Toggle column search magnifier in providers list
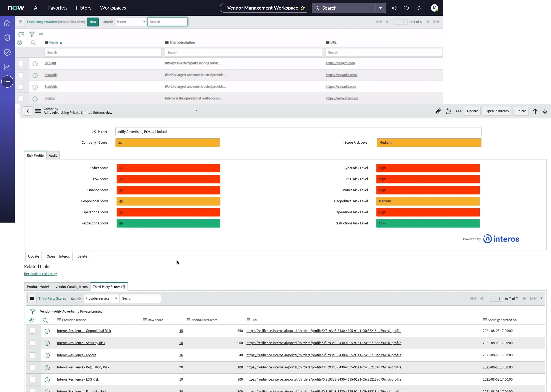This screenshot has height=392, width=551. tap(33, 43)
